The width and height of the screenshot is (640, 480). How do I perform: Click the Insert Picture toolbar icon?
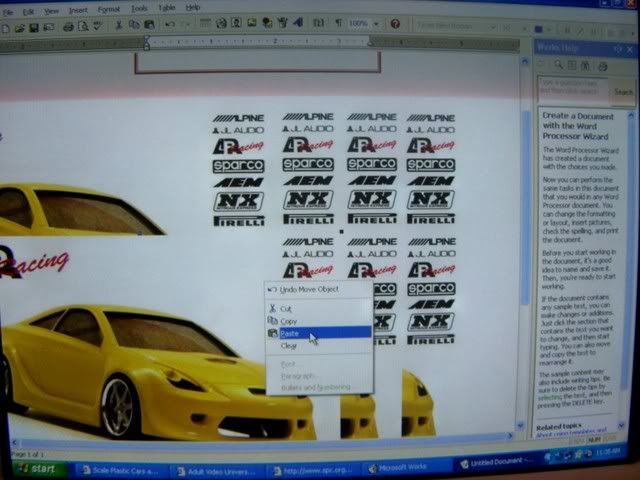point(251,22)
